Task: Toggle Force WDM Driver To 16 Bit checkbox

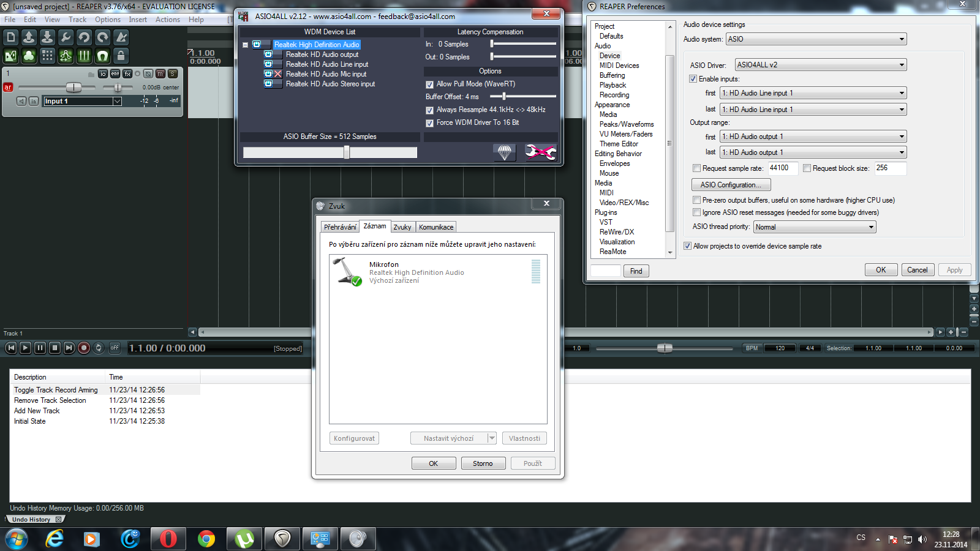Action: pos(429,123)
